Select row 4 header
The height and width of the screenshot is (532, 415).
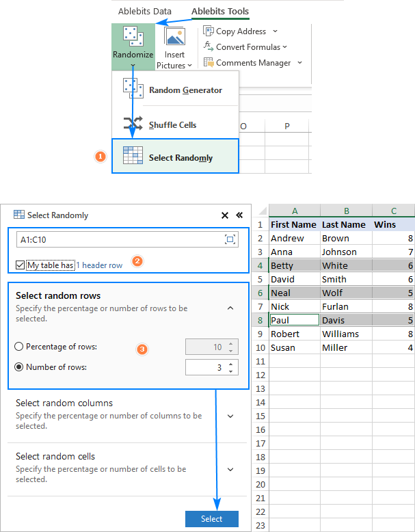coord(260,265)
